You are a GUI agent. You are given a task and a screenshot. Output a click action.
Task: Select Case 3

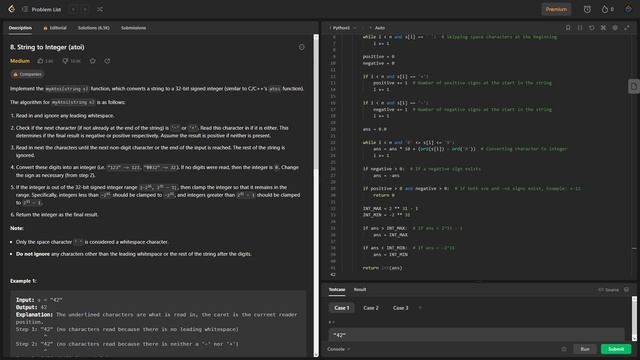[x=400, y=308]
